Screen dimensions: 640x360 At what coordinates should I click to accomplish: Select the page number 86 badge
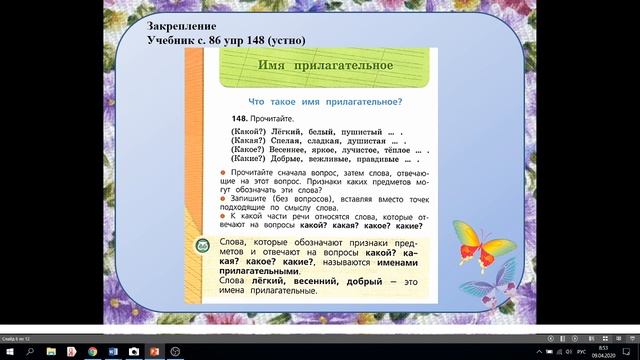pos(202,246)
